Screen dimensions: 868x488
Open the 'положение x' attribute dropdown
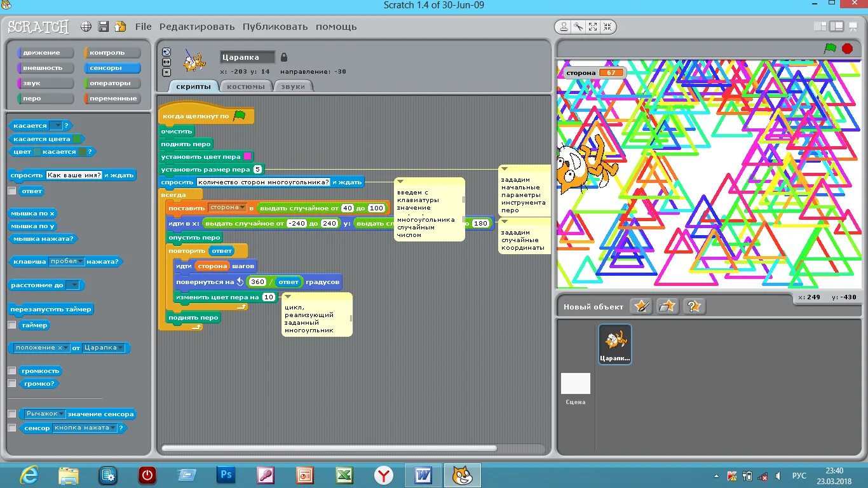click(43, 348)
